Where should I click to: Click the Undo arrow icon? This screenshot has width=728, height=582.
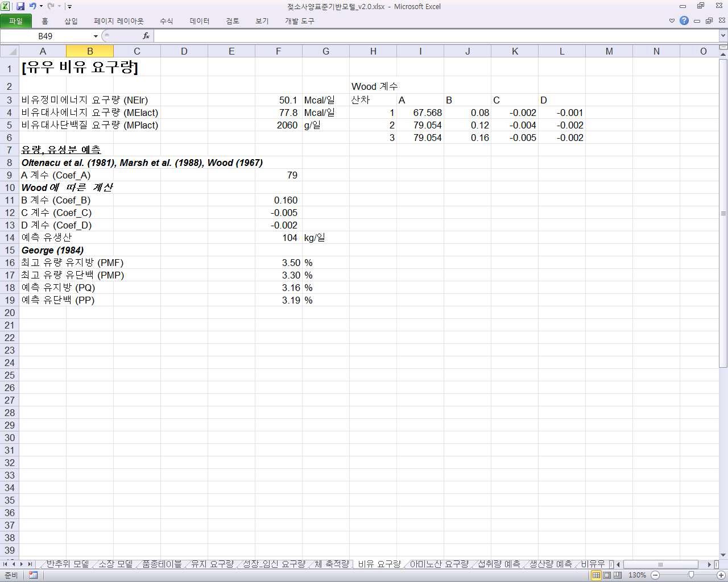coord(32,6)
